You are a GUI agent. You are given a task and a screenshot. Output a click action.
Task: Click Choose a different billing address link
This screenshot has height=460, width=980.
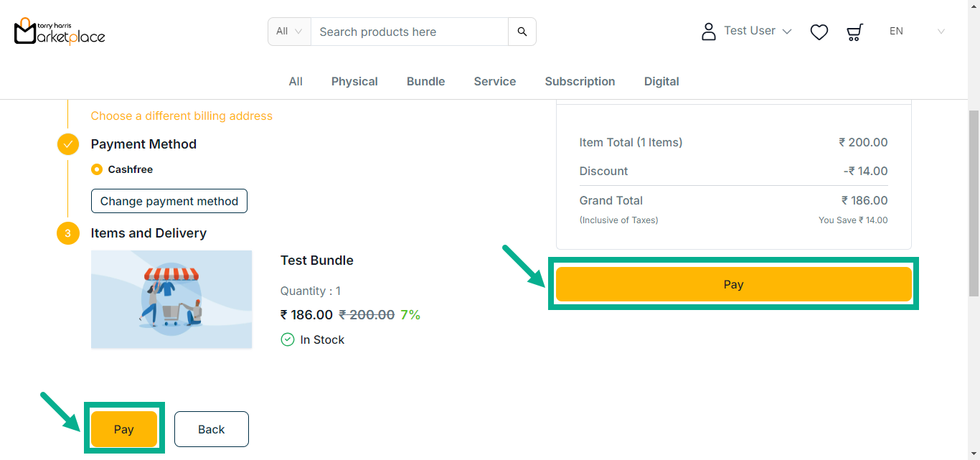click(182, 116)
